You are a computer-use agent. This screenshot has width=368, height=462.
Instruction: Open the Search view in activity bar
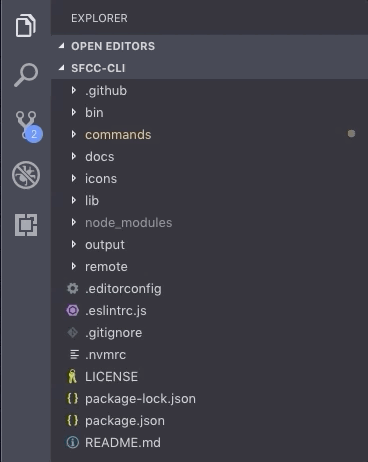(x=26, y=75)
